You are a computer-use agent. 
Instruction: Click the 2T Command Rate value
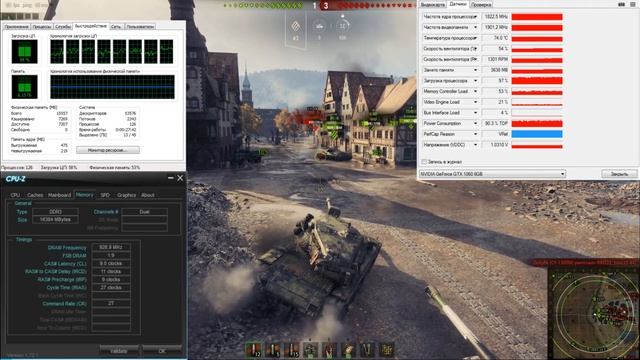coord(111,303)
